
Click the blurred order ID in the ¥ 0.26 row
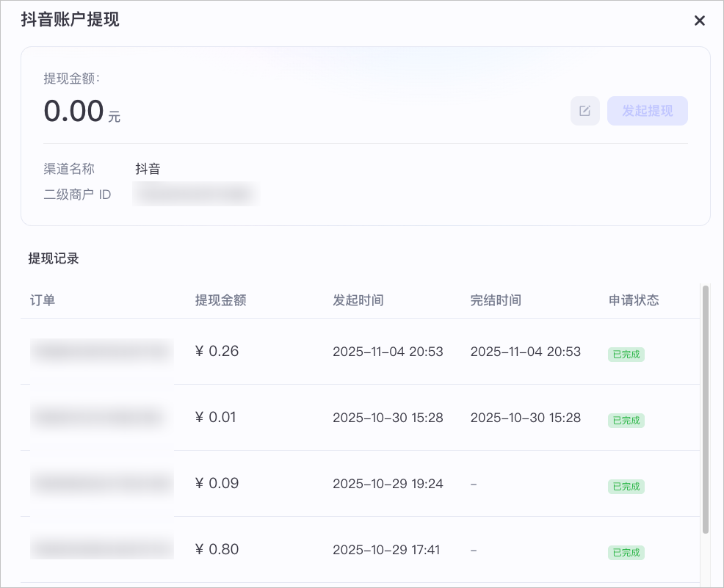coord(102,352)
